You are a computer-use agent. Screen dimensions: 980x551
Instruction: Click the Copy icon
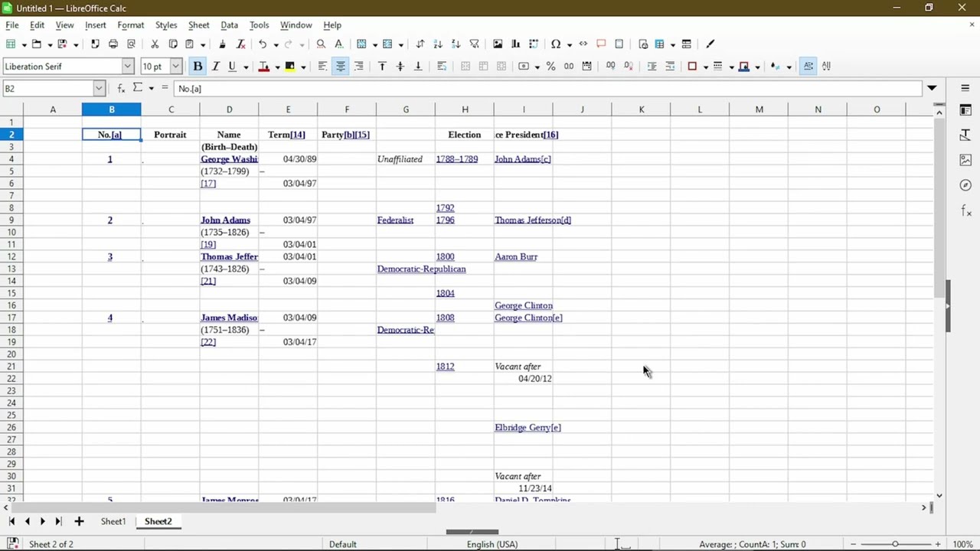click(173, 44)
